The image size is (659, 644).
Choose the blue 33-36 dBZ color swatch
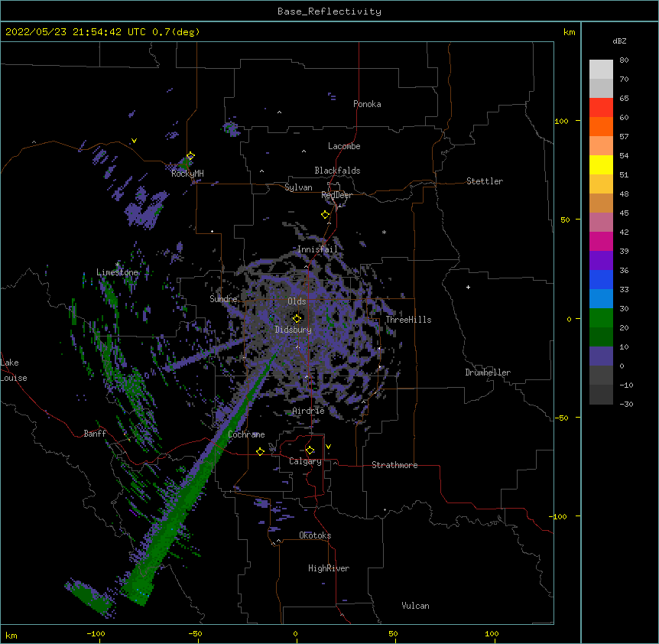601,280
